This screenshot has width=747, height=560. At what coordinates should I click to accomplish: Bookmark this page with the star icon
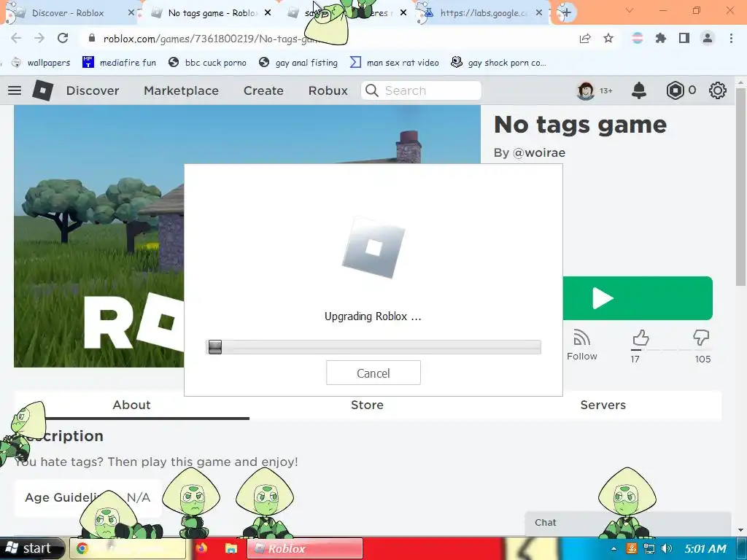(x=608, y=38)
